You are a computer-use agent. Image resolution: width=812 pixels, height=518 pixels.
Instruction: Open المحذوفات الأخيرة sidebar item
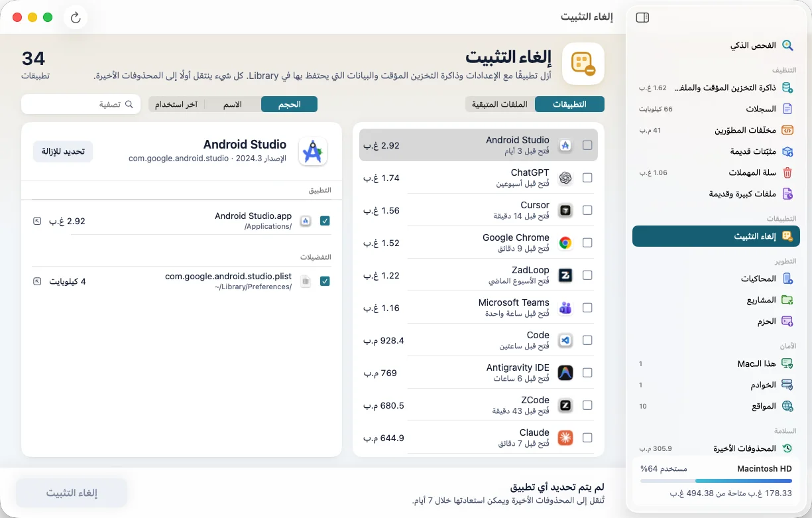pos(716,448)
